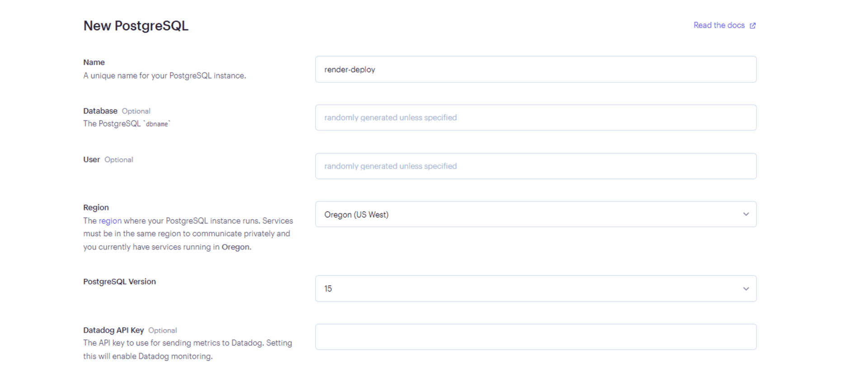The width and height of the screenshot is (868, 376).
Task: Click the User field label
Action: (91, 160)
